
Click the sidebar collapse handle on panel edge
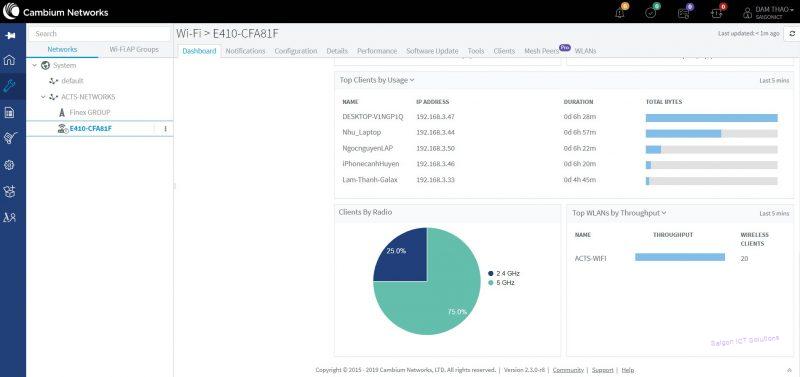tap(174, 186)
